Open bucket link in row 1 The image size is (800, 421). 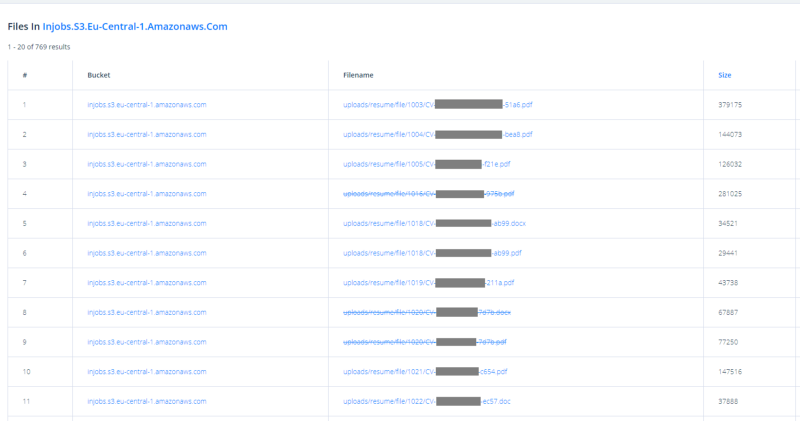coord(147,105)
